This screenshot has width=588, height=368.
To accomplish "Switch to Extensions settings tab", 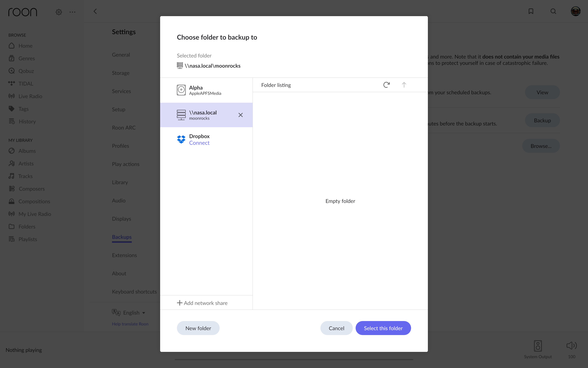I will 124,255.
